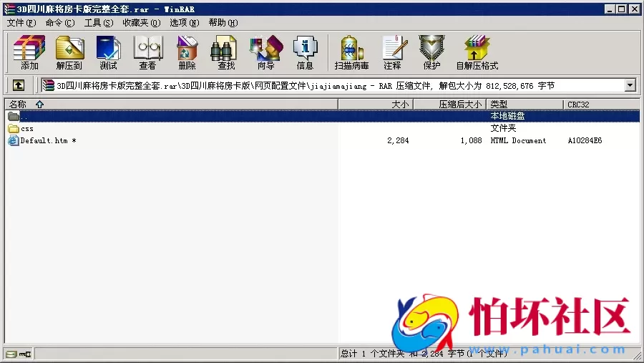Open the 收藏夹(O) menu

point(141,23)
